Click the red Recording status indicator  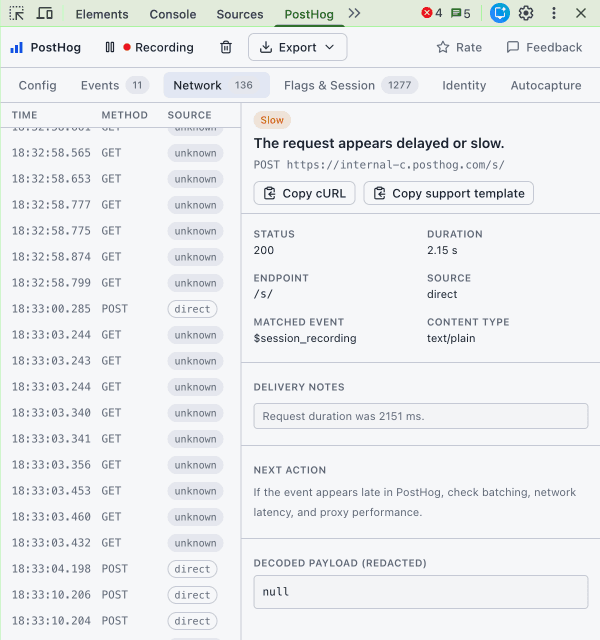pyautogui.click(x=159, y=47)
